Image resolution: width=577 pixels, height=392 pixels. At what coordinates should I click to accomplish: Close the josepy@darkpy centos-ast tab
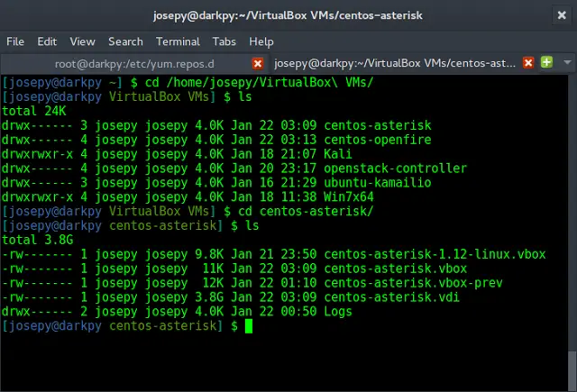pos(528,63)
